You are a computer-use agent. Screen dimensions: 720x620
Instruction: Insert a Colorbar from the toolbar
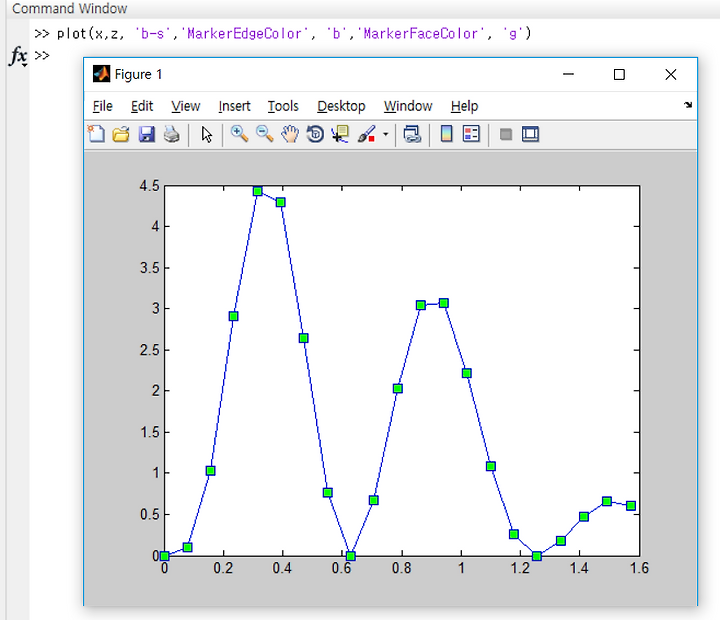(x=446, y=134)
